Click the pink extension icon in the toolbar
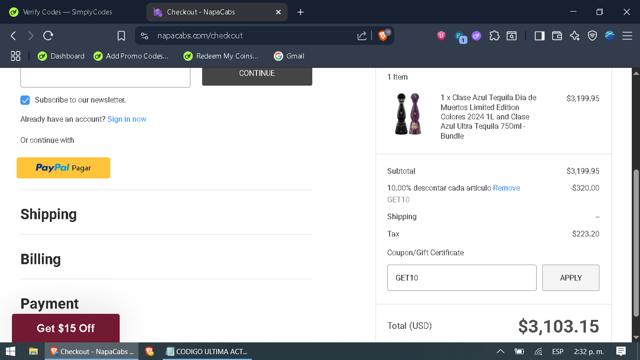640x360 pixels. [x=441, y=36]
